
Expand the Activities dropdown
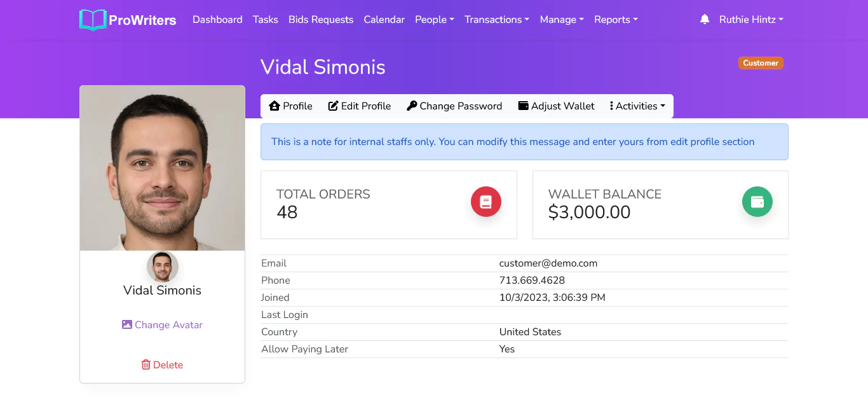tap(637, 106)
